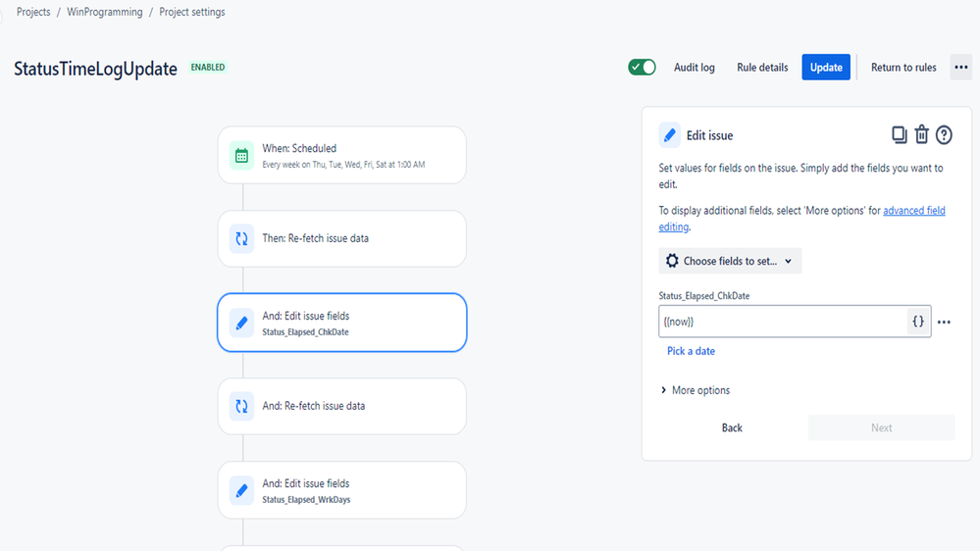Click the disabled Next button
Screen dimensions: 980x551
881,427
